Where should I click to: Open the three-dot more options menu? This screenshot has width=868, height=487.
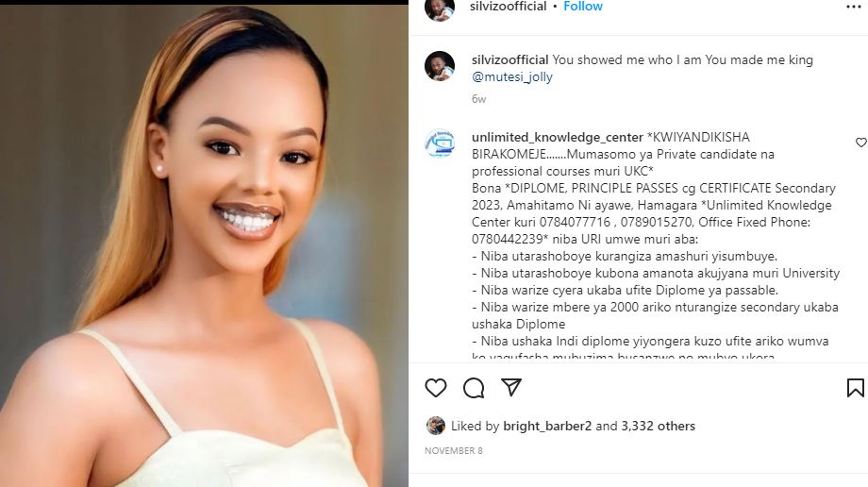853,7
